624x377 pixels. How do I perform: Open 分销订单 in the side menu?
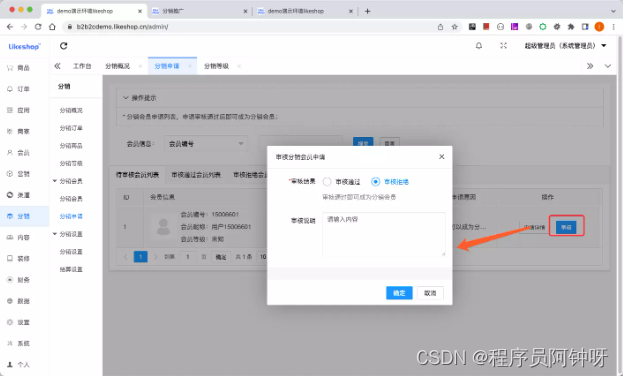71,128
